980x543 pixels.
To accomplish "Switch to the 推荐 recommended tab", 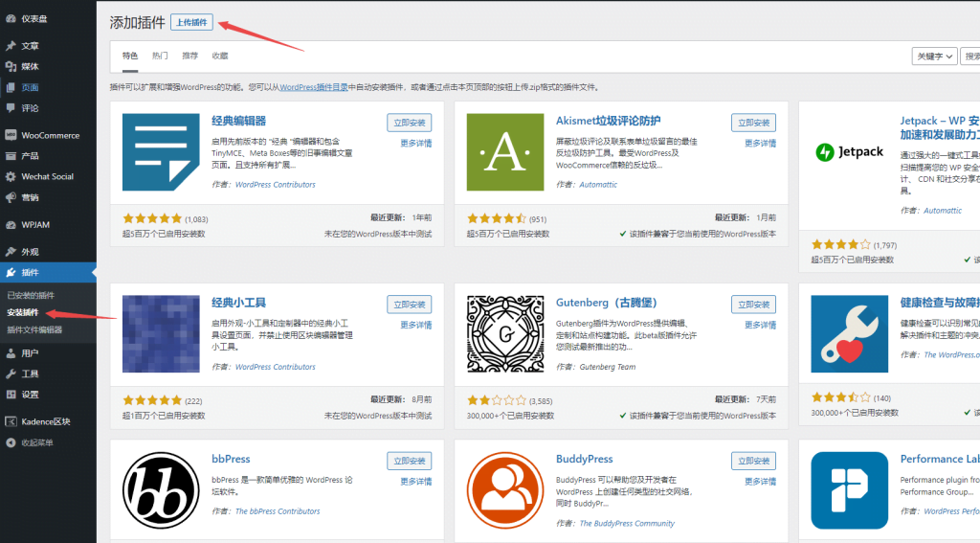I will (x=190, y=56).
